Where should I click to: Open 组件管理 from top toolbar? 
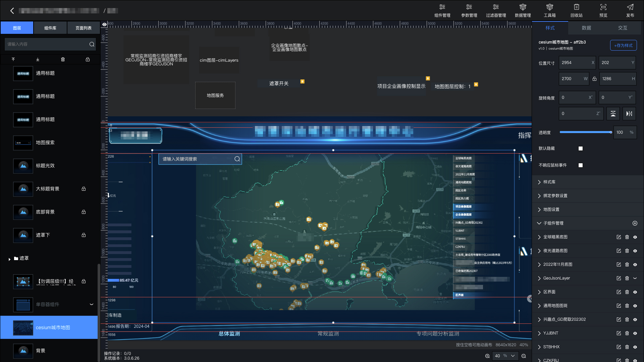442,11
